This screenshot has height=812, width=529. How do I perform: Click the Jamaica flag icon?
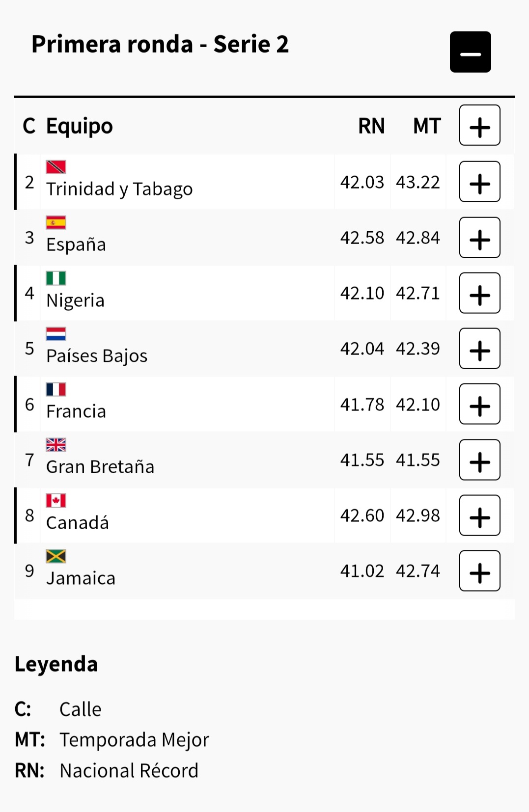click(56, 556)
